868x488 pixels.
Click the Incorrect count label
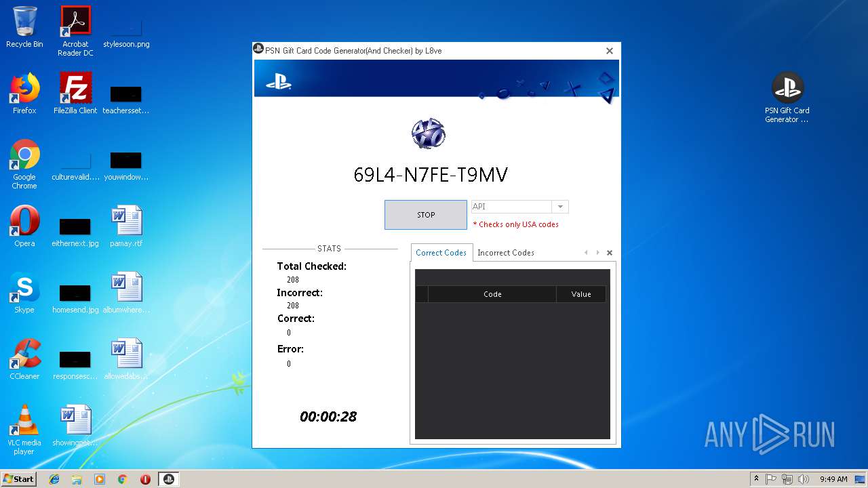click(300, 293)
